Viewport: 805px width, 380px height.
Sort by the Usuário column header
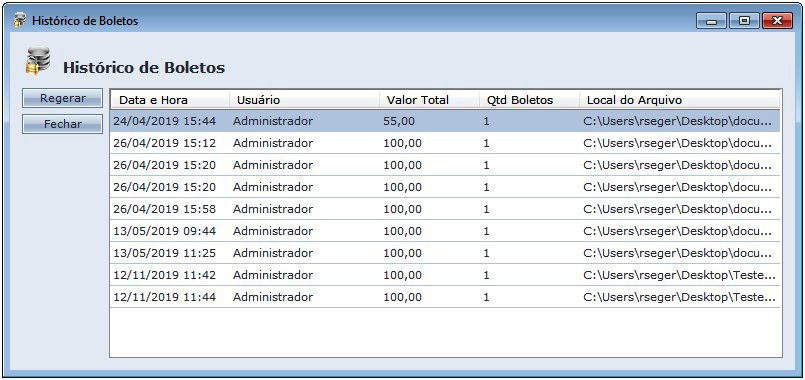[x=304, y=100]
